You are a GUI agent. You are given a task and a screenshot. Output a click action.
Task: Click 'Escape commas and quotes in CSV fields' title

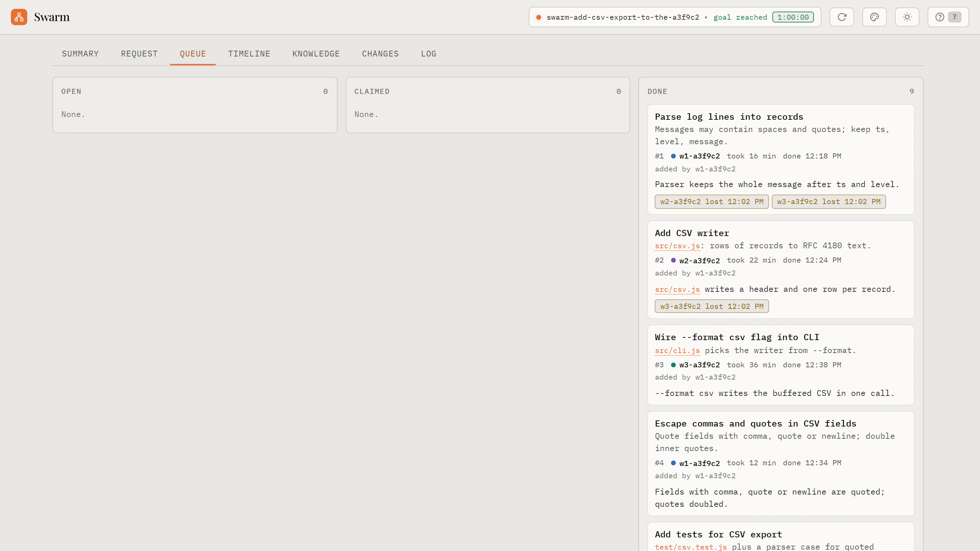click(x=755, y=423)
